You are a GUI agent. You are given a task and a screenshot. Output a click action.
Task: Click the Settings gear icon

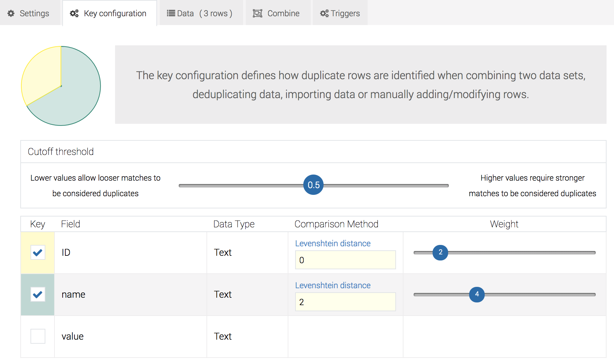[11, 14]
